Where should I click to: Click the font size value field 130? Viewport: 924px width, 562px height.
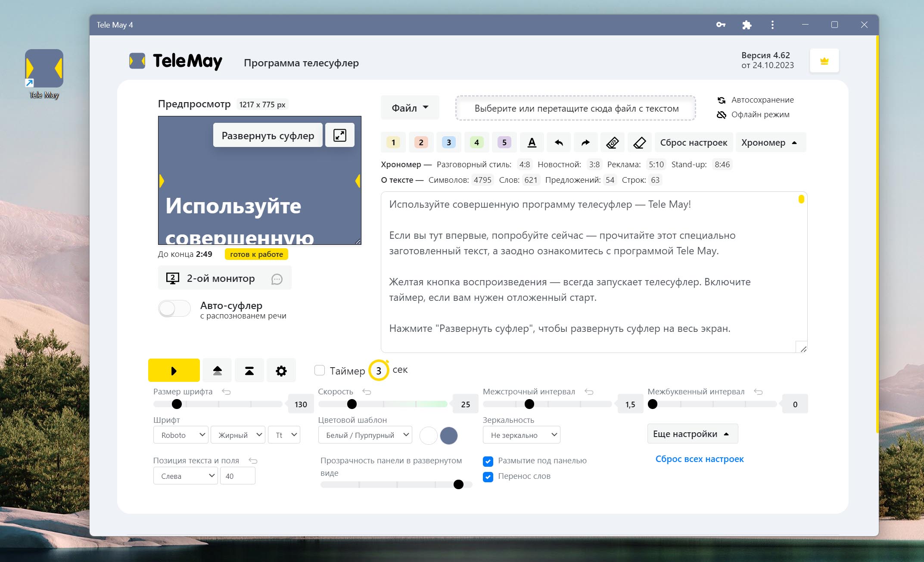[x=301, y=404]
